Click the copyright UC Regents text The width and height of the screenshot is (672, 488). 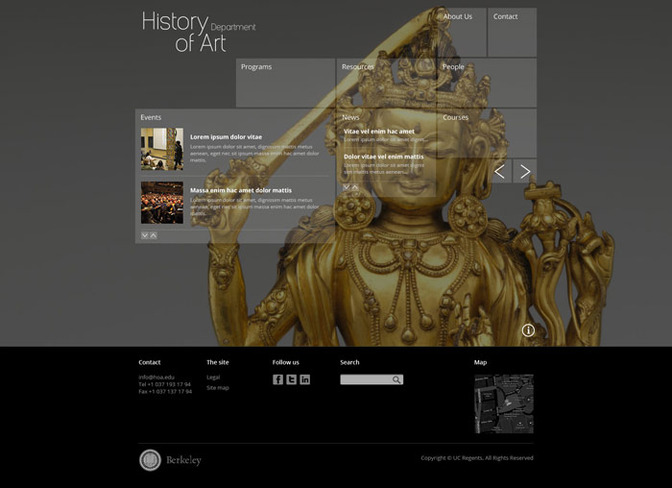(x=477, y=458)
